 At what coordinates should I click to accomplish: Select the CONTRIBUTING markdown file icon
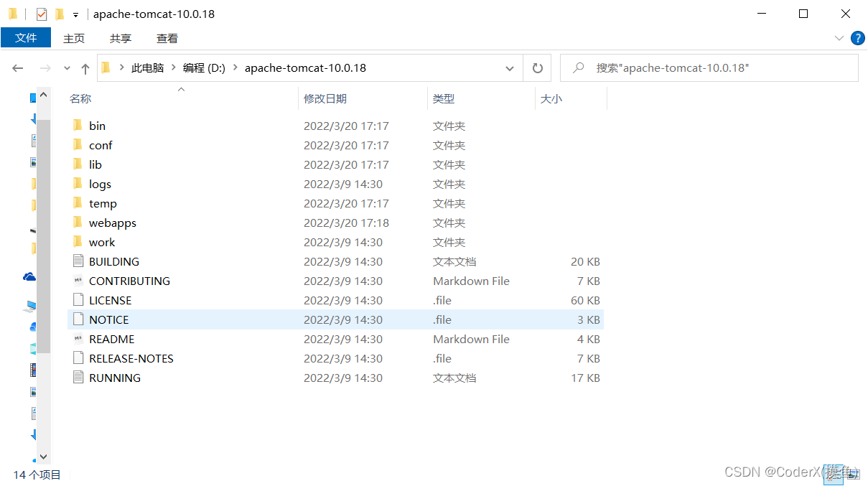click(78, 280)
